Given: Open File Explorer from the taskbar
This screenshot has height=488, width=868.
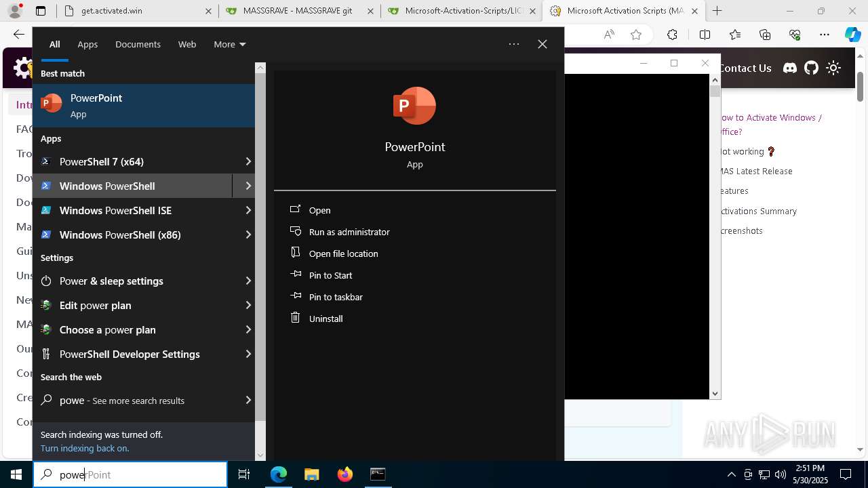Looking at the screenshot, I should [311, 474].
